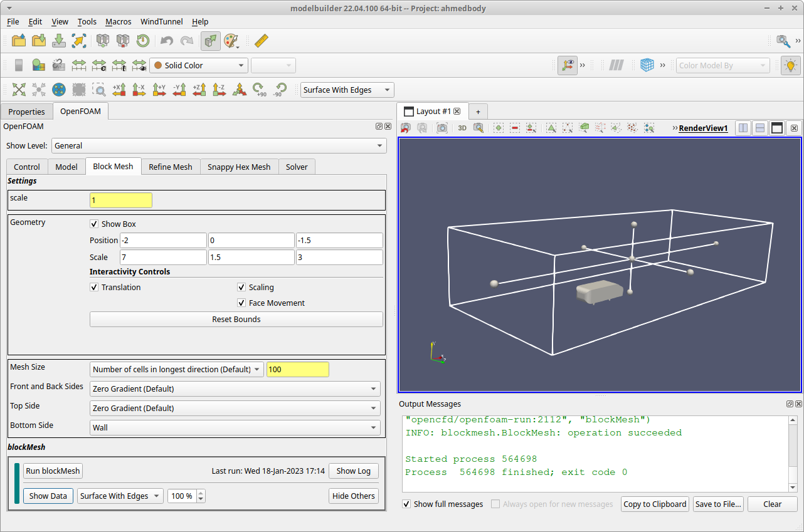Switch to the Refine Mesh tab
The width and height of the screenshot is (804, 532).
(x=171, y=167)
